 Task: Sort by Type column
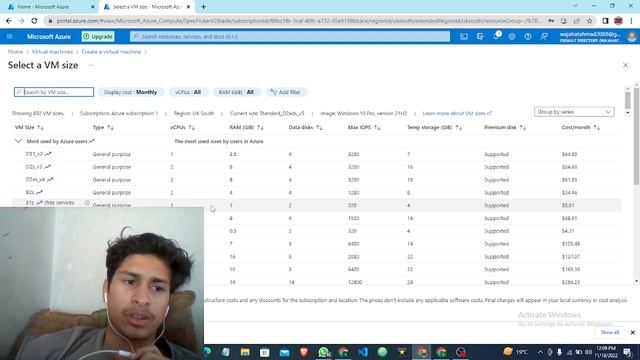(103, 127)
